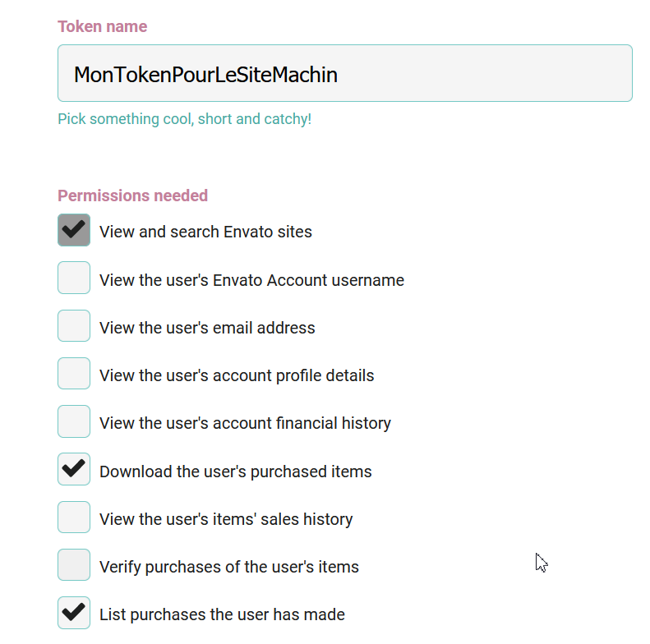Check the View the user's email address box
This screenshot has height=644, width=650.
click(74, 326)
